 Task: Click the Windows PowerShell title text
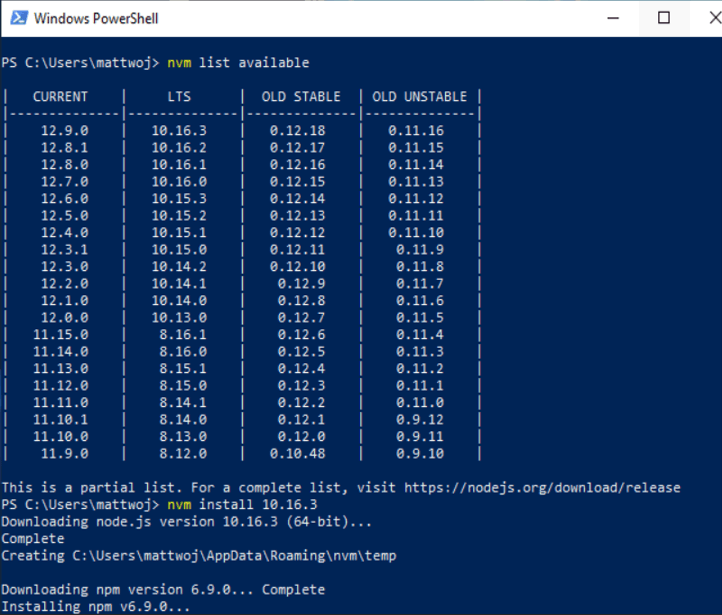[96, 18]
